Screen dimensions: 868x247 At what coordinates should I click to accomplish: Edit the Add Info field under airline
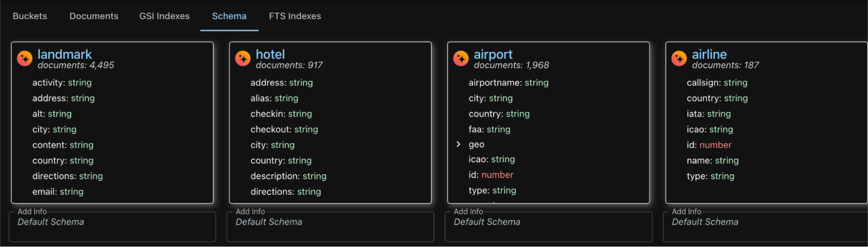coord(766,227)
